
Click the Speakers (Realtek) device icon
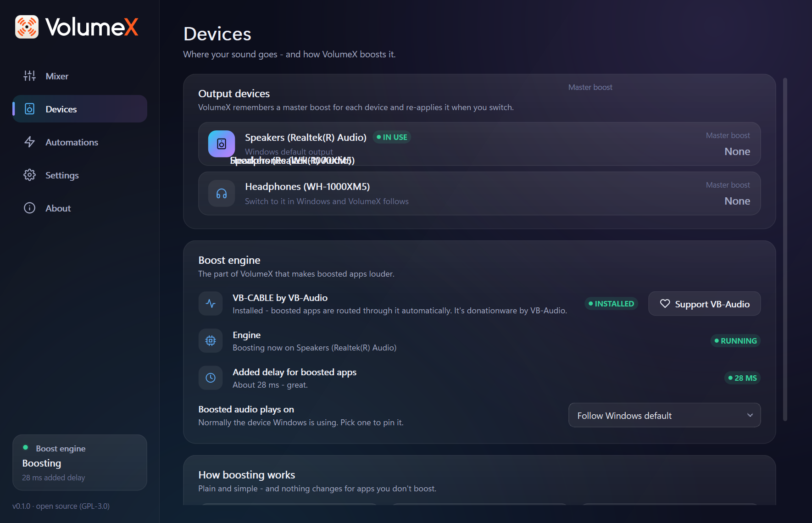pos(222,144)
